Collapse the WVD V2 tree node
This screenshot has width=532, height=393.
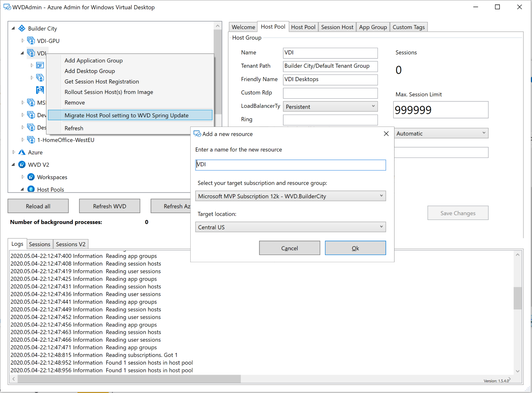13,164
